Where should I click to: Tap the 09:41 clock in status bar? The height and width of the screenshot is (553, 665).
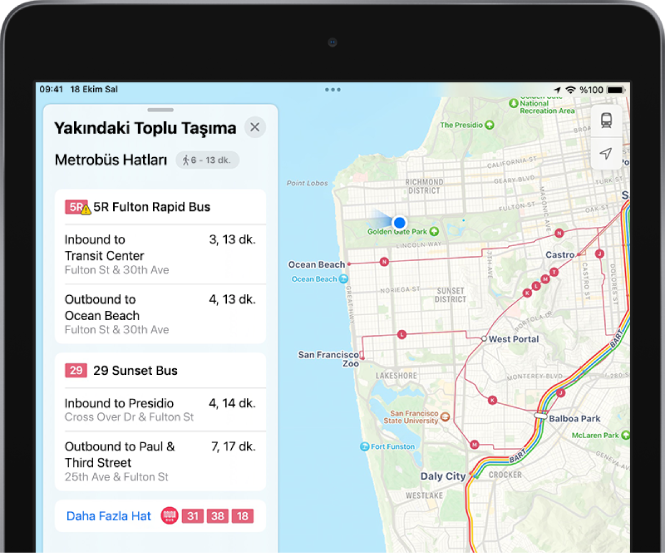coord(51,89)
